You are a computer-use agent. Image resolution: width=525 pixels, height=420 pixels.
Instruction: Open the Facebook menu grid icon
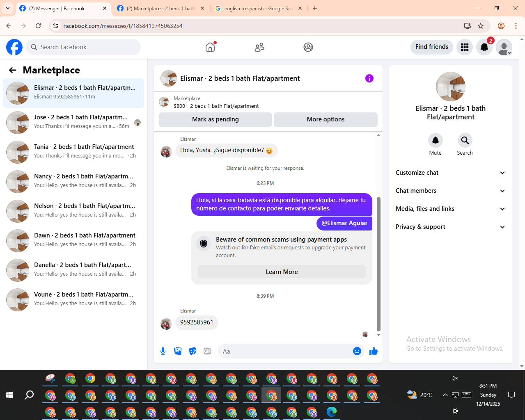pos(465,47)
